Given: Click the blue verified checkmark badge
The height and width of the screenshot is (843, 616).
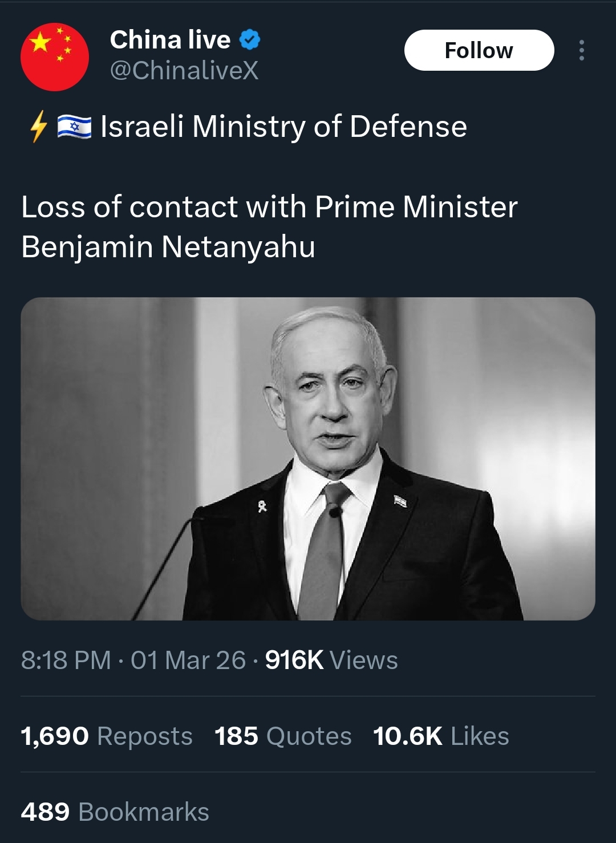Looking at the screenshot, I should coord(249,39).
